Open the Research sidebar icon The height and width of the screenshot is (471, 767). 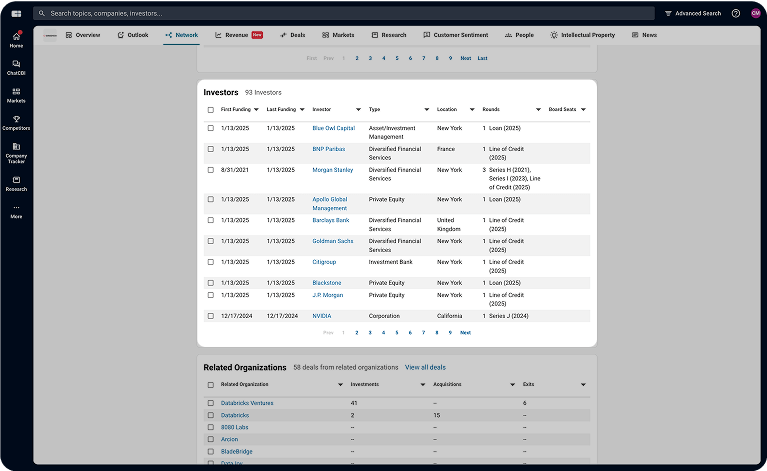click(x=16, y=183)
